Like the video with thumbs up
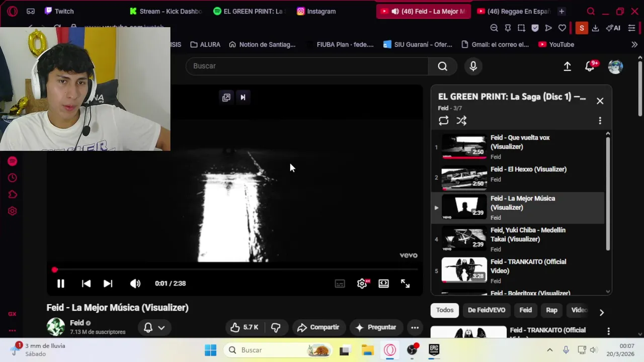 point(245,327)
